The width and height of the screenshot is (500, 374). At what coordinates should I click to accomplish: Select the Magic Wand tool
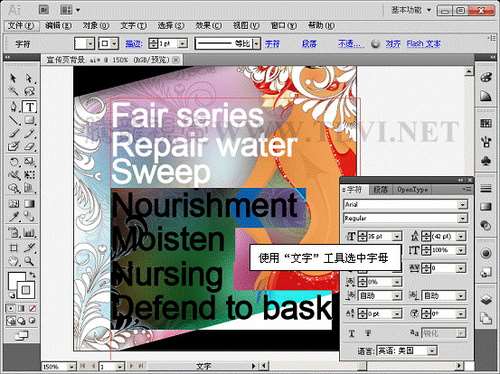pyautogui.click(x=13, y=91)
